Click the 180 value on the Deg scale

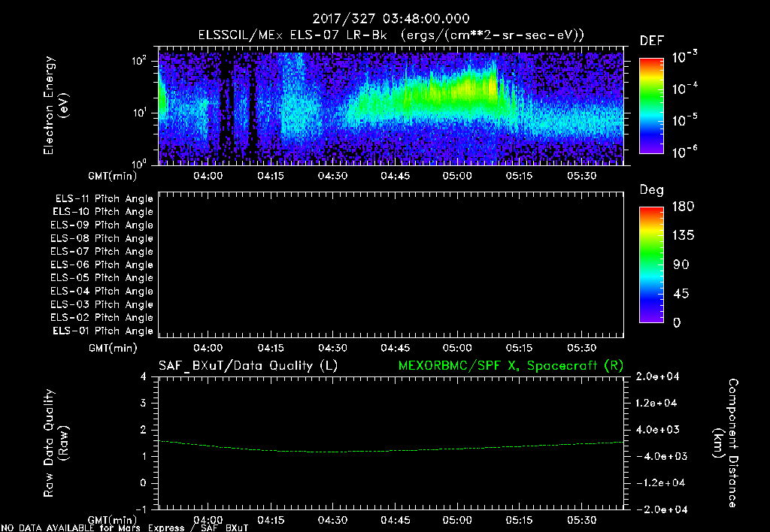[683, 206]
